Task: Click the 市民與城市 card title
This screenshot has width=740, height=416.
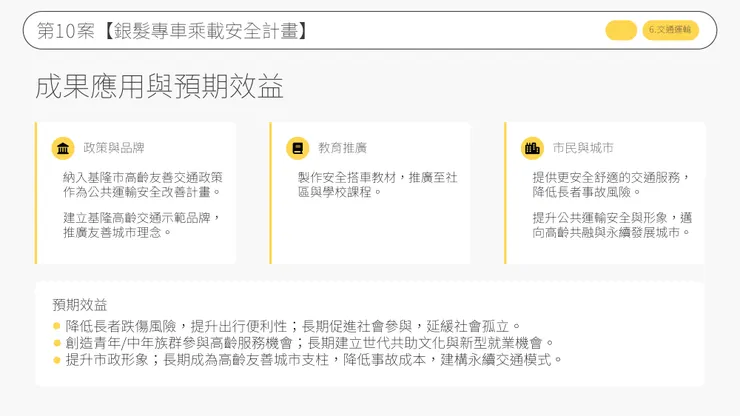Action: click(583, 148)
